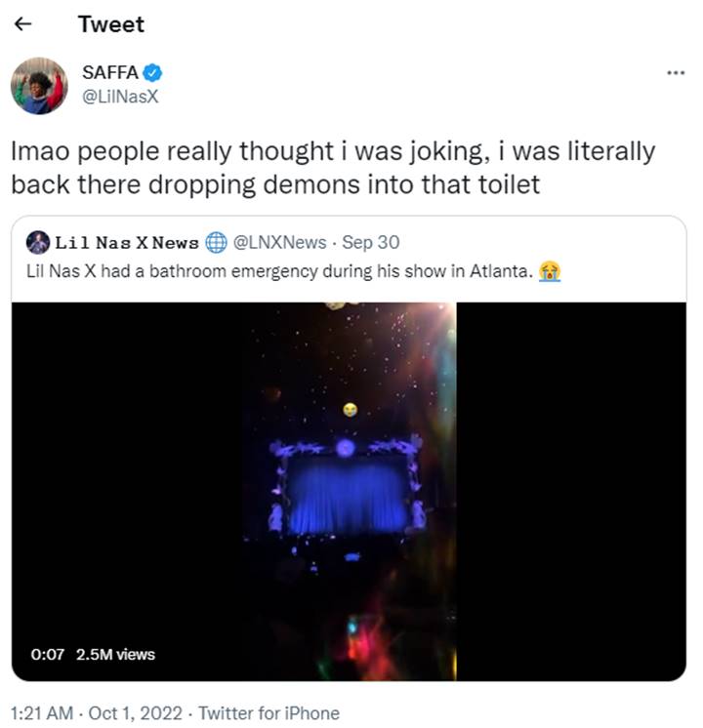
Task: Click the crying emoji in quoted tweet text
Action: click(x=550, y=271)
